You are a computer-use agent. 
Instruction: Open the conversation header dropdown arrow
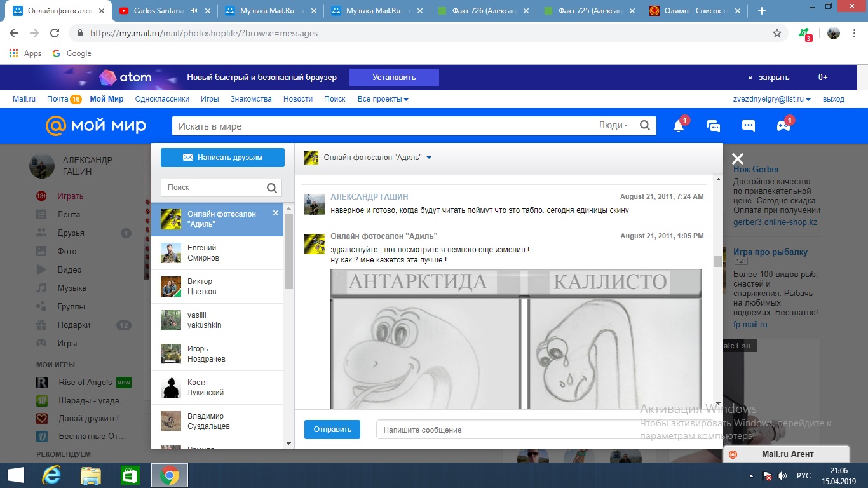click(x=429, y=158)
